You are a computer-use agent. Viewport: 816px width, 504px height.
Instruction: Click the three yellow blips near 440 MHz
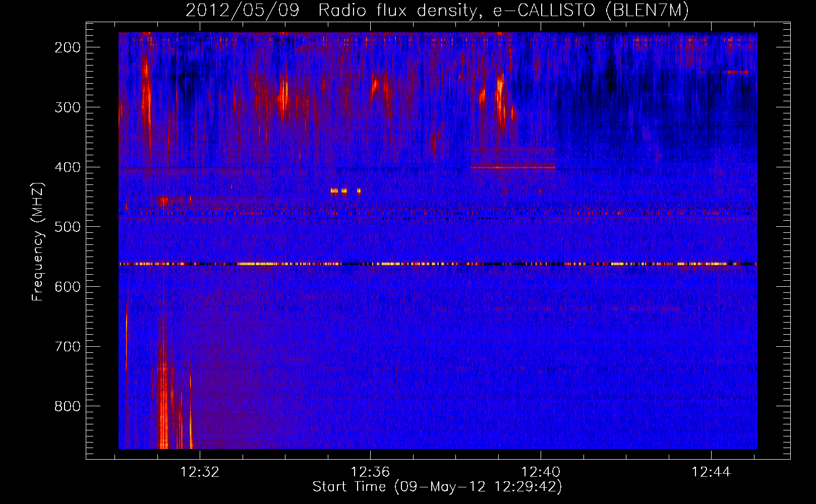(345, 191)
